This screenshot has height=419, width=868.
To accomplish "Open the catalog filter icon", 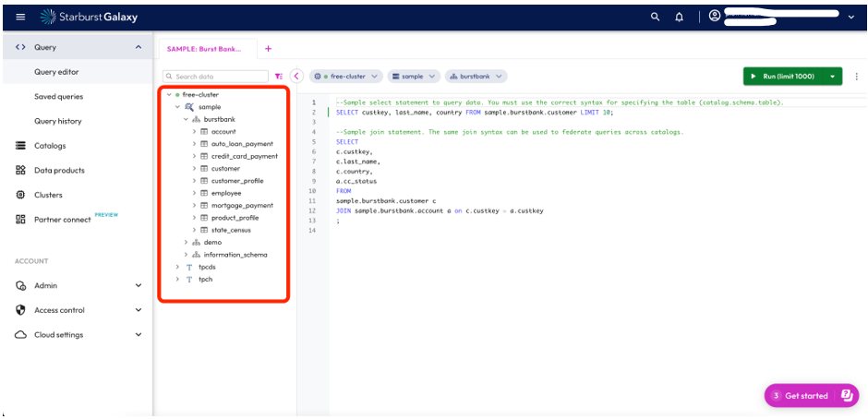I will (x=279, y=77).
